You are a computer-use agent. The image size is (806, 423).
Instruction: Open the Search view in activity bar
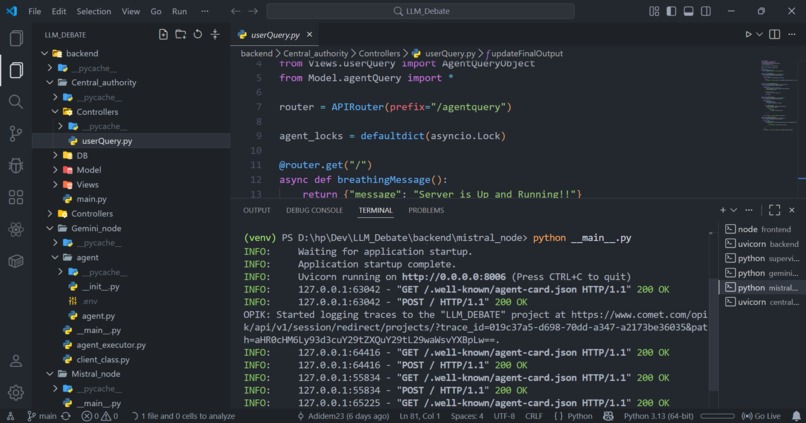tap(16, 102)
